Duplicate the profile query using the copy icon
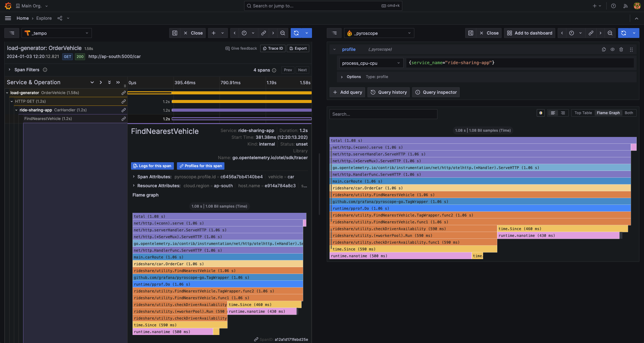This screenshot has width=644, height=343. click(x=603, y=49)
